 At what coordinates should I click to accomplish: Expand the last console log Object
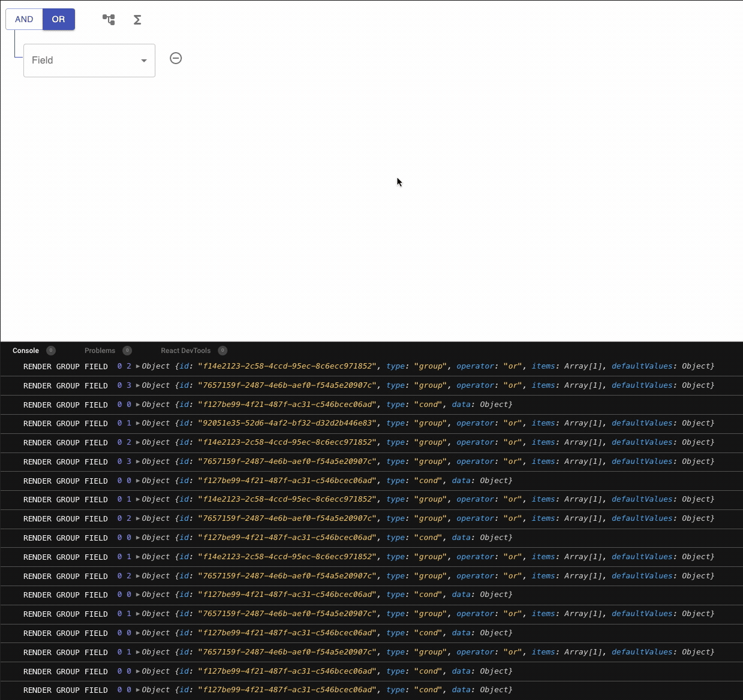(138, 690)
